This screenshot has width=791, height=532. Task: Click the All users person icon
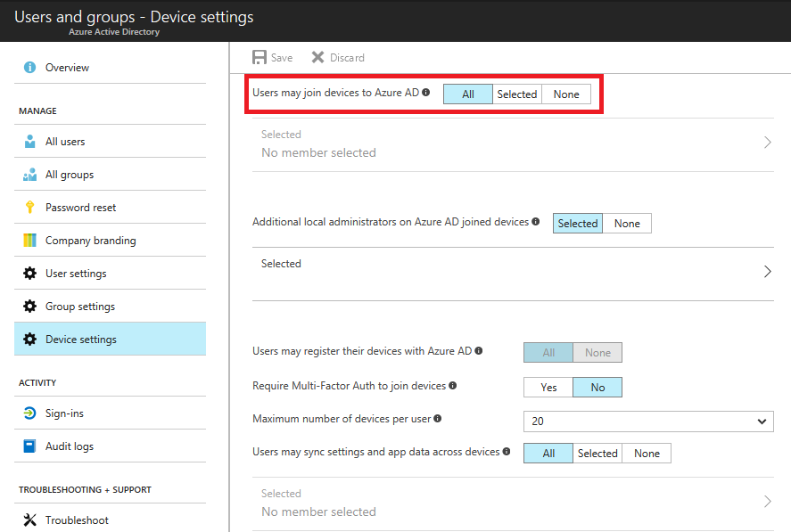[29, 142]
